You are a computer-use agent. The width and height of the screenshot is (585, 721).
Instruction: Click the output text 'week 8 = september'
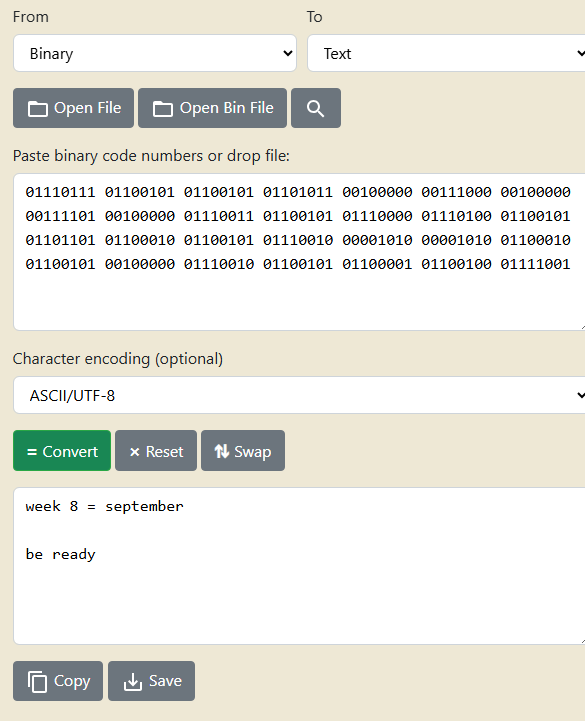pyautogui.click(x=104, y=507)
